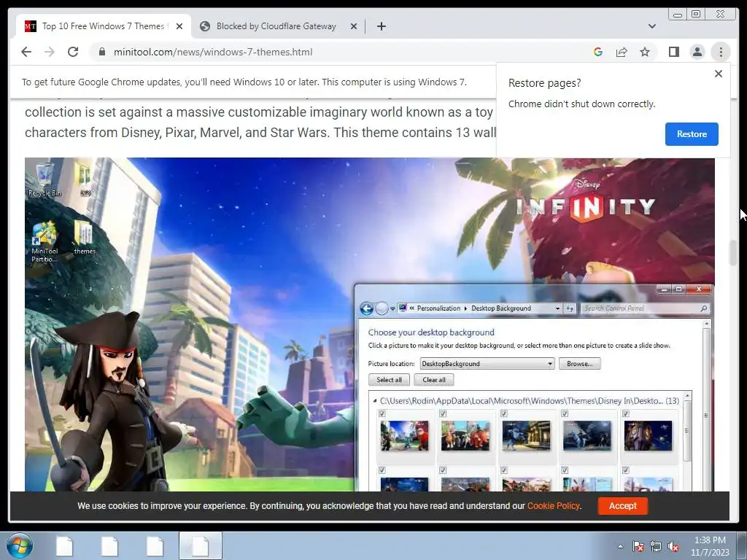This screenshot has width=747, height=560.
Task: Open the muted volume tray icon
Action: coord(673,546)
